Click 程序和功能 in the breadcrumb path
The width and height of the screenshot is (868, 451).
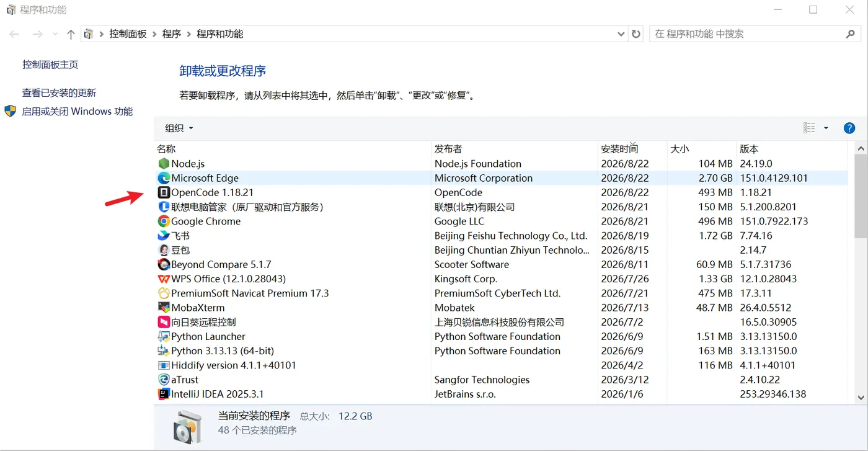pyautogui.click(x=220, y=34)
